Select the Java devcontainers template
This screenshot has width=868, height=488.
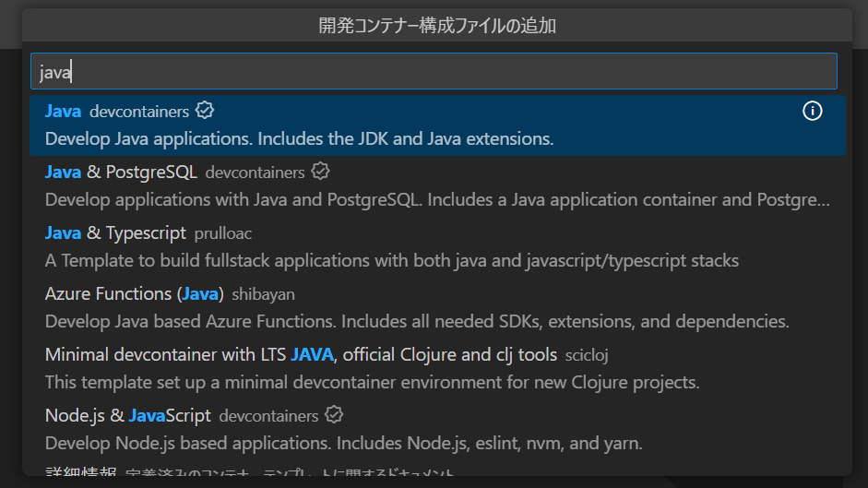coord(437,125)
